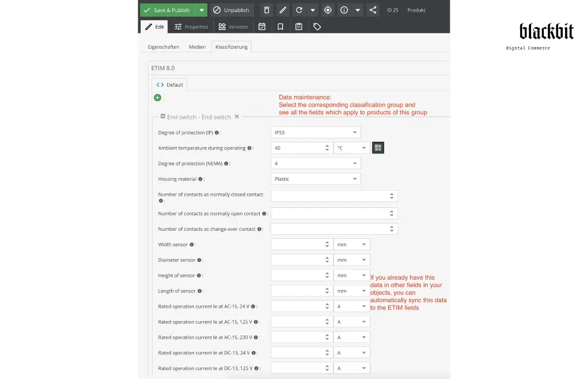Click the Unpublish button
Image resolution: width=588 pixels, height=379 pixels.
pos(232,10)
